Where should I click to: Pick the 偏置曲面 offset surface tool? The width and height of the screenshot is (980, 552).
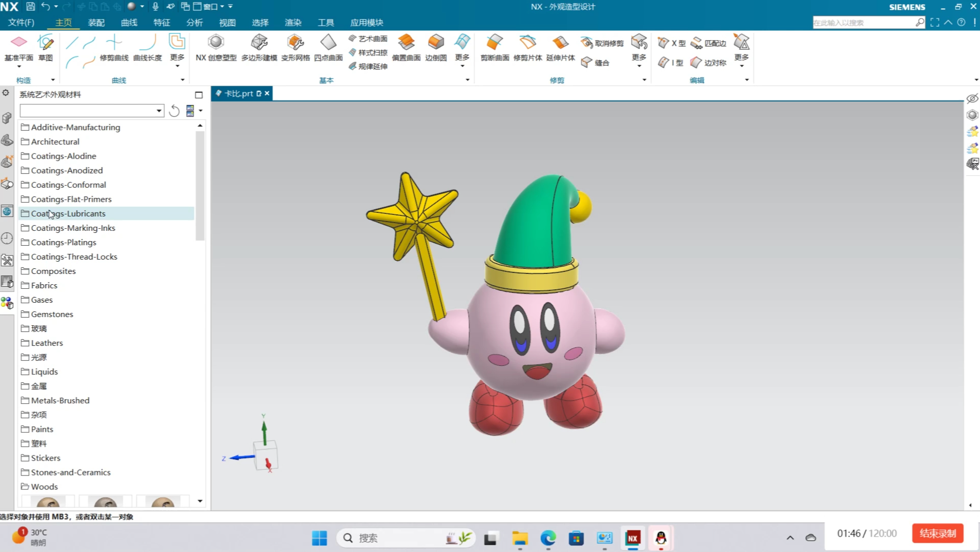coord(406,48)
